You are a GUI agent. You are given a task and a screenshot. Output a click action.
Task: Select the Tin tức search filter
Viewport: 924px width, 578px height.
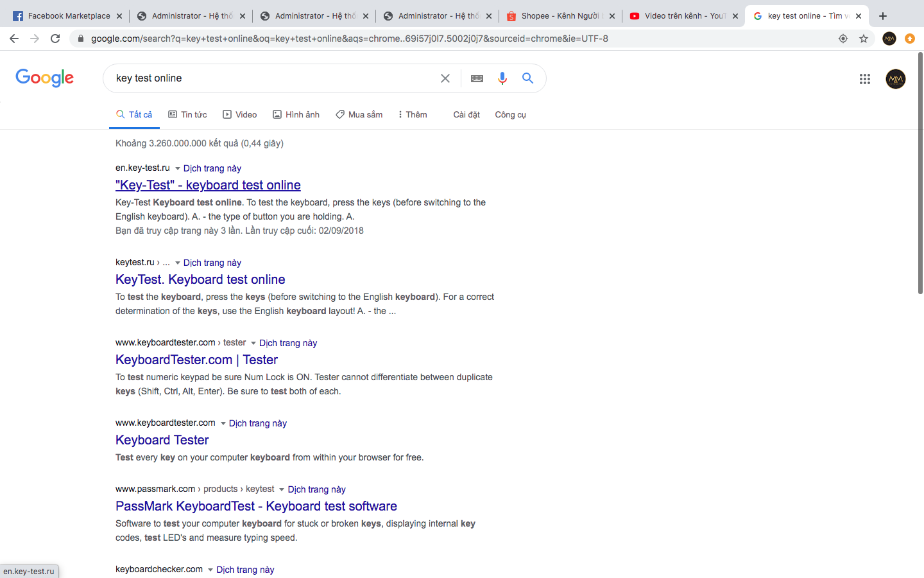(x=187, y=114)
